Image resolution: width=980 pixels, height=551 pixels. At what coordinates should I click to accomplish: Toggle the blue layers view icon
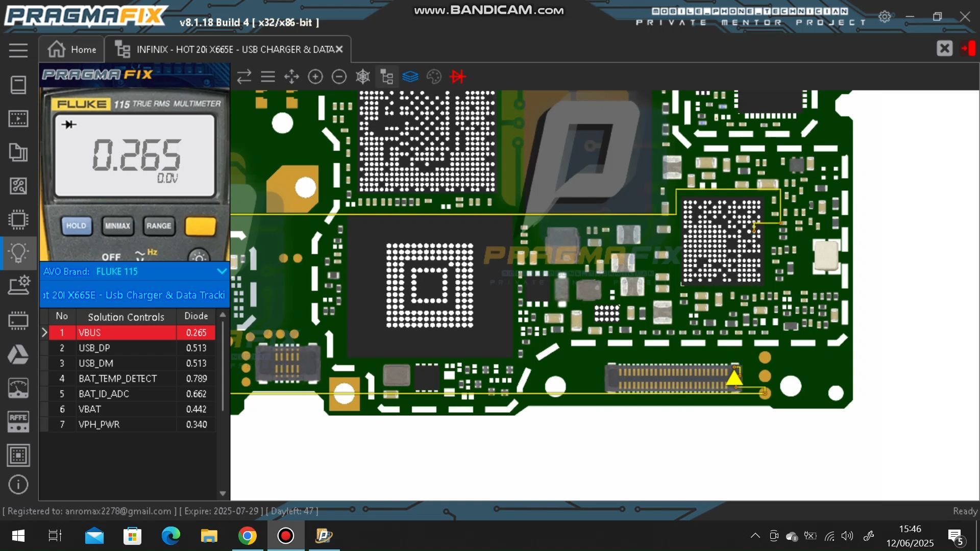410,77
